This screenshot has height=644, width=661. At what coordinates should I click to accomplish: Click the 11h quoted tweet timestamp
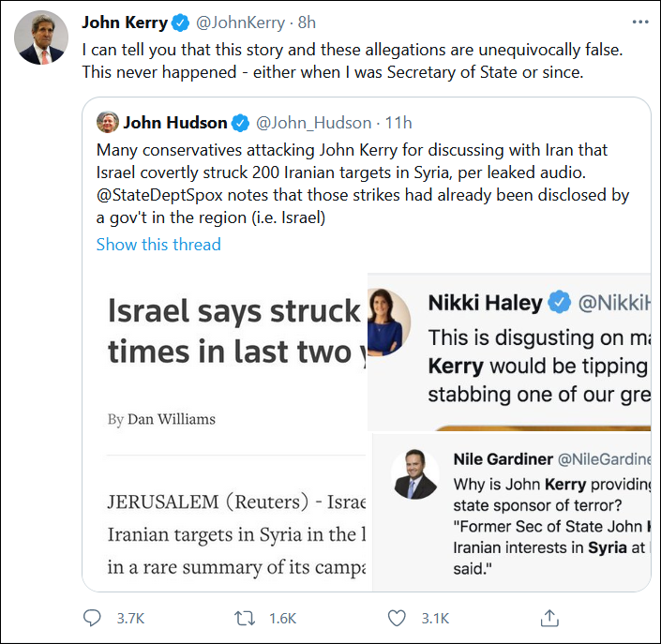click(398, 123)
